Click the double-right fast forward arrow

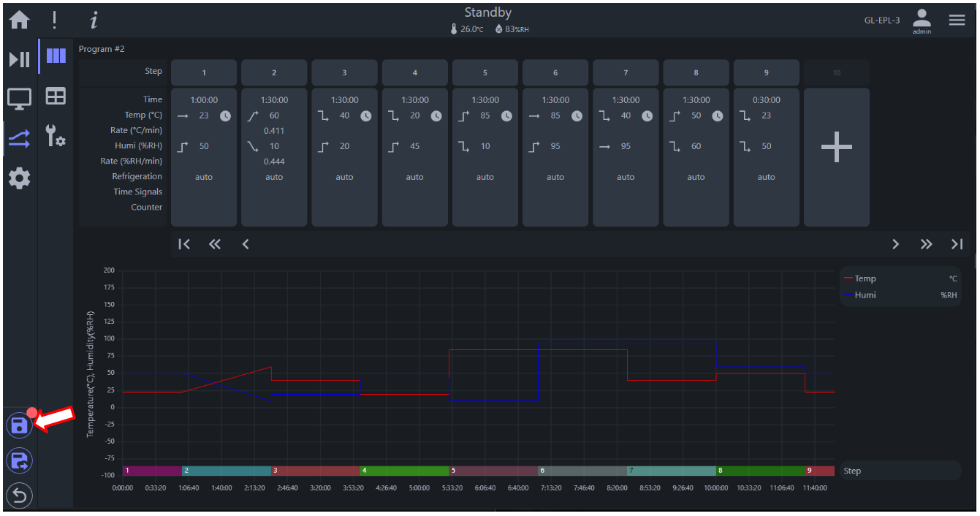927,244
